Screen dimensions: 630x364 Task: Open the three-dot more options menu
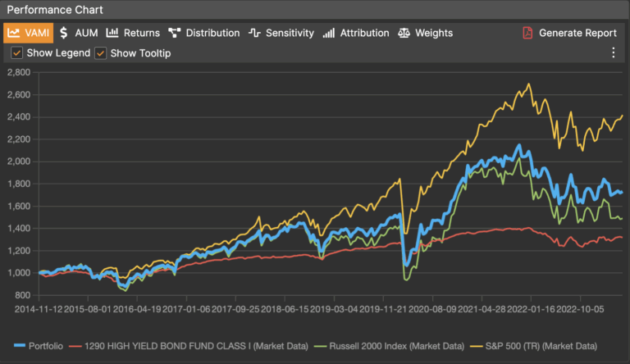coord(613,53)
